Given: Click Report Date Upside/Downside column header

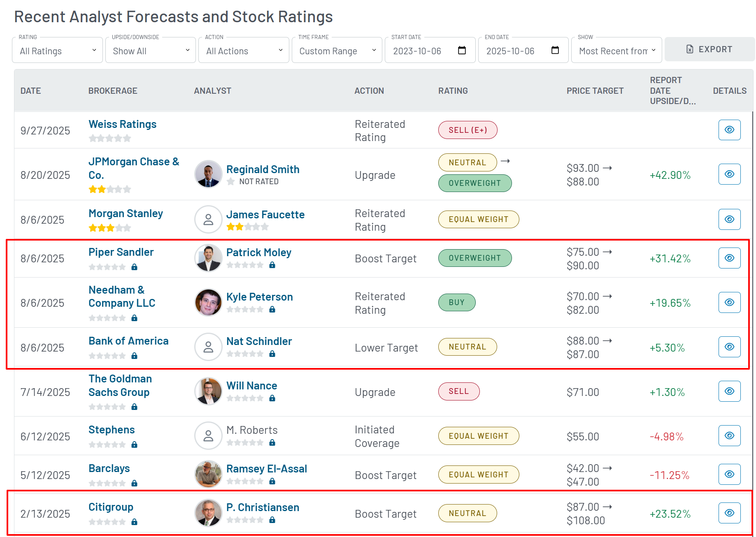Looking at the screenshot, I should pyautogui.click(x=673, y=90).
